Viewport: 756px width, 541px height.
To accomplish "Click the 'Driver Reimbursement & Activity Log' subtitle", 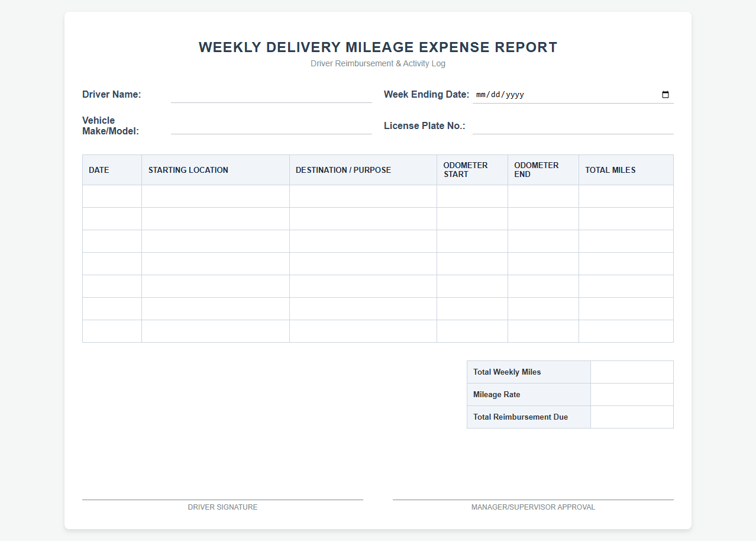I will click(x=378, y=63).
